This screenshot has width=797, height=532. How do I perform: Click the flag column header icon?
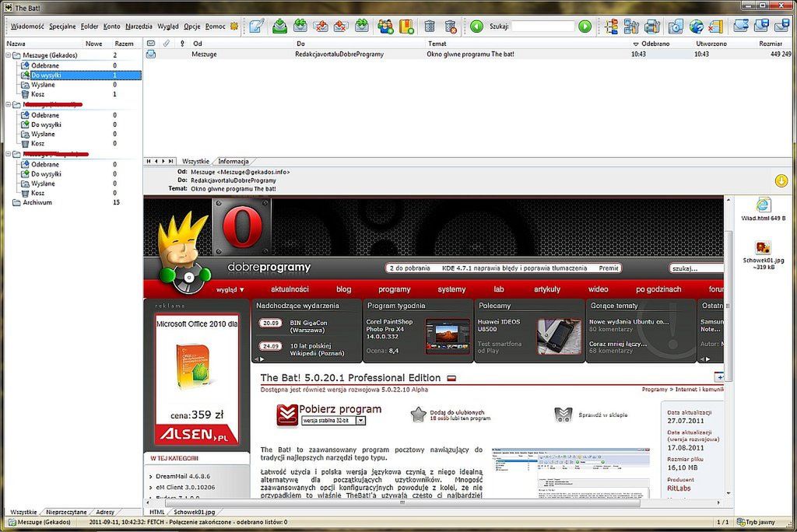[182, 44]
